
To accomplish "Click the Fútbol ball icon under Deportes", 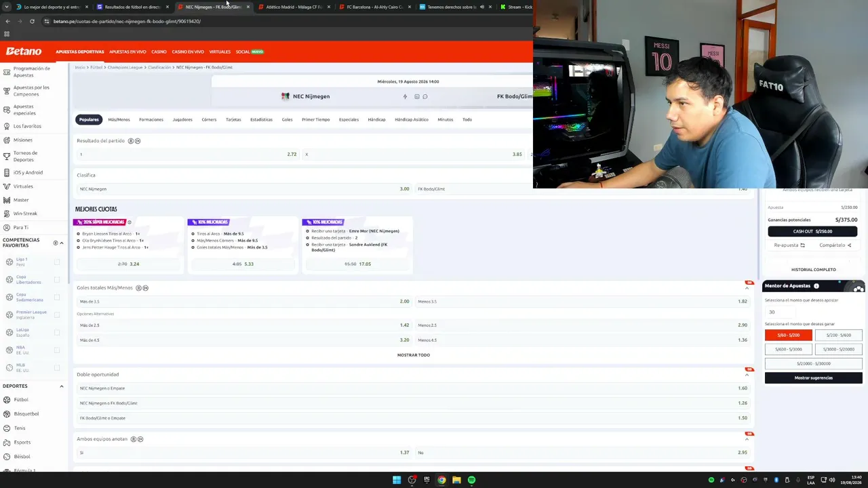I will [x=7, y=400].
